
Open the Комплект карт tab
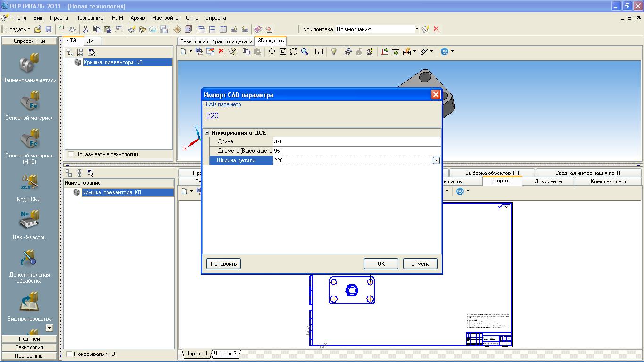[609, 181]
